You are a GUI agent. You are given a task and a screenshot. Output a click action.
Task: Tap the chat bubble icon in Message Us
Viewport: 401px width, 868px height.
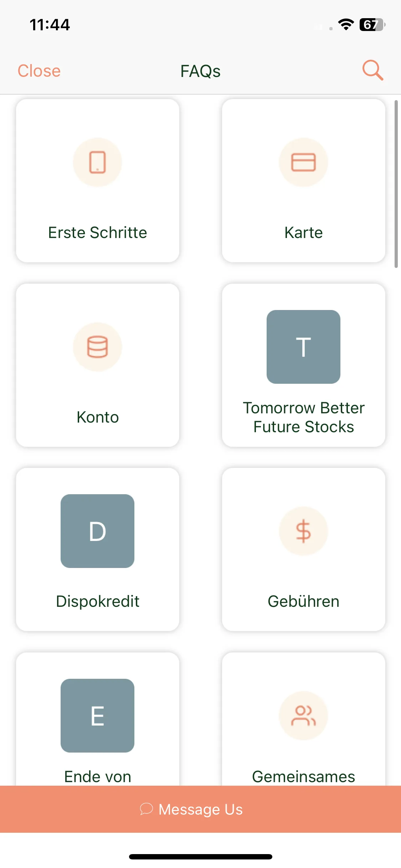tap(146, 809)
